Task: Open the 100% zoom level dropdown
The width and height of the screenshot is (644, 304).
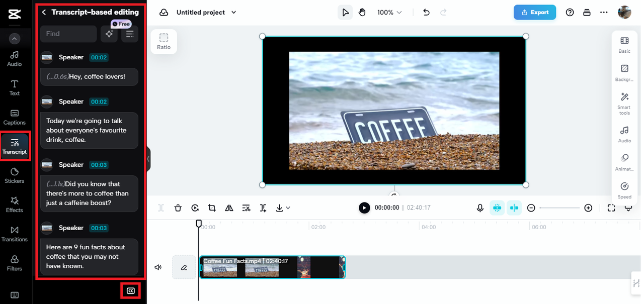Action: click(390, 13)
